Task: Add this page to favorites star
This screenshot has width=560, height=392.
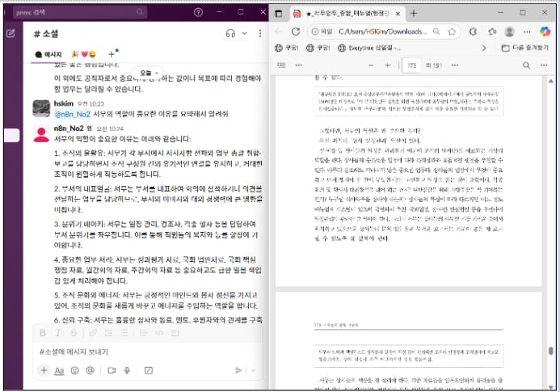Action: coord(452,32)
